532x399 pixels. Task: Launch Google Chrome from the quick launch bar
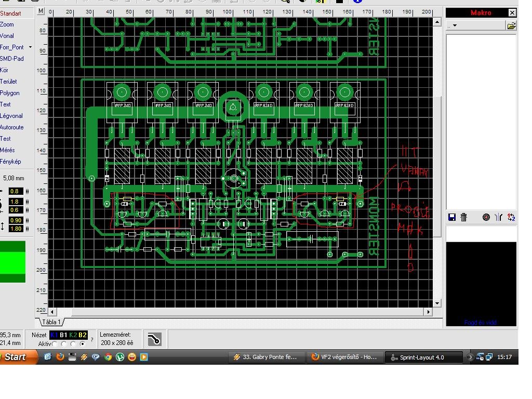pyautogui.click(x=108, y=357)
